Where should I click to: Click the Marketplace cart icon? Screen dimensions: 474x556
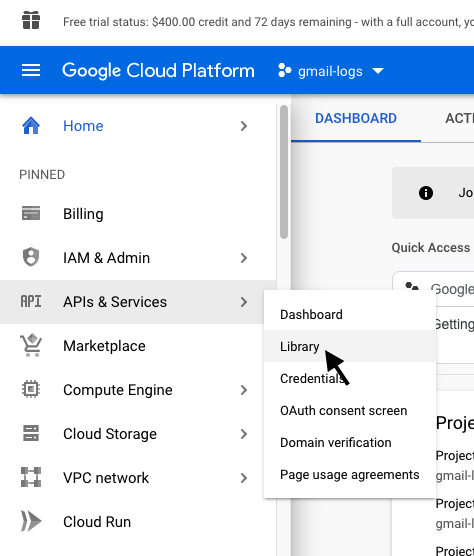31,345
